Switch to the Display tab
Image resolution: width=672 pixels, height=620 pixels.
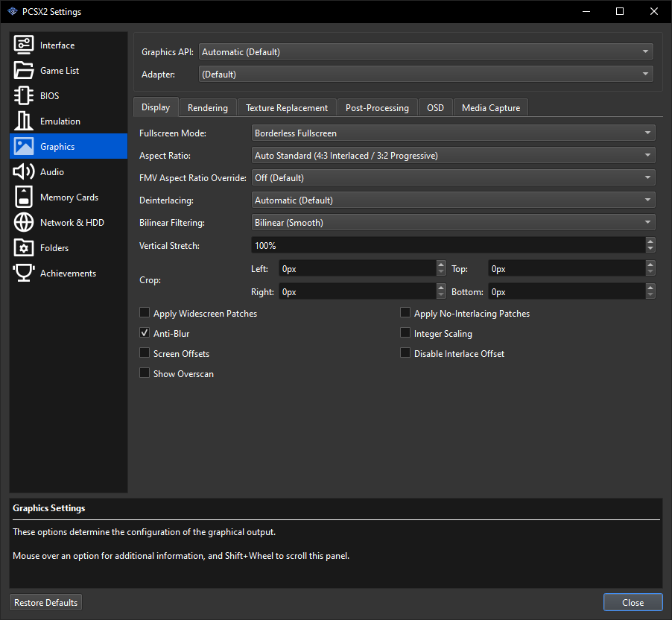coord(156,107)
